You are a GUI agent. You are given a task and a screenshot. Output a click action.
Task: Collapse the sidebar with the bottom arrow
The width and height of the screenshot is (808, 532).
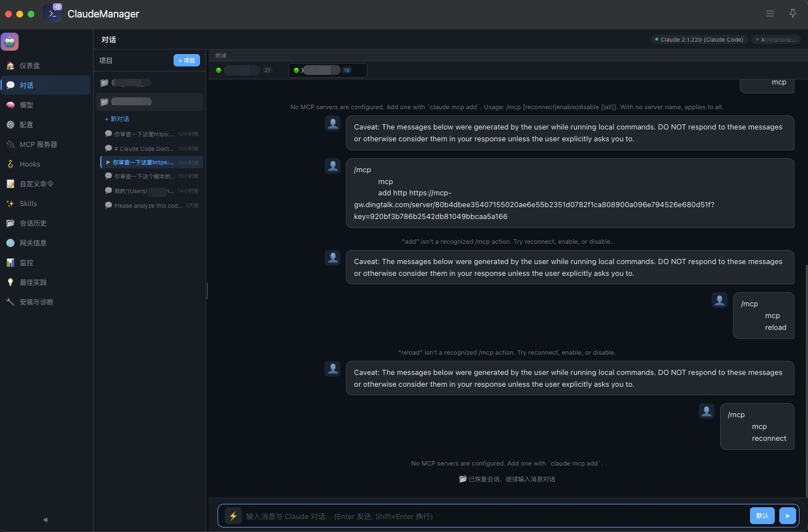(x=45, y=520)
